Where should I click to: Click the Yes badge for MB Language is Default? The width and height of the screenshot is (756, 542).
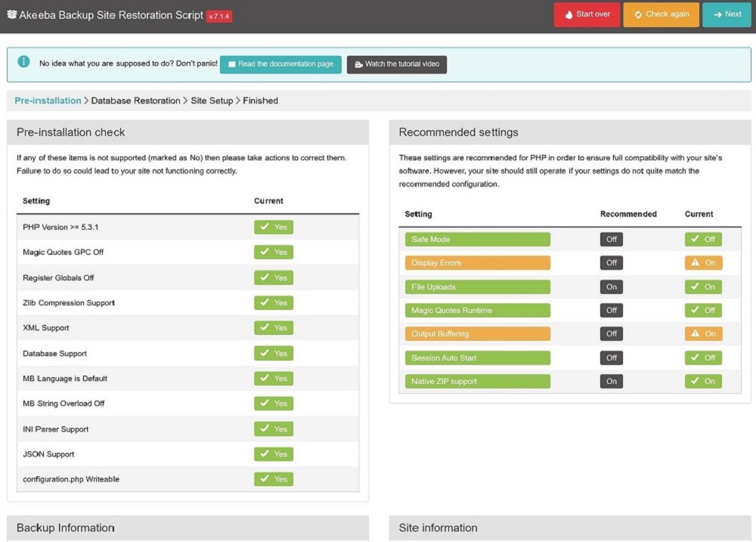pos(274,379)
